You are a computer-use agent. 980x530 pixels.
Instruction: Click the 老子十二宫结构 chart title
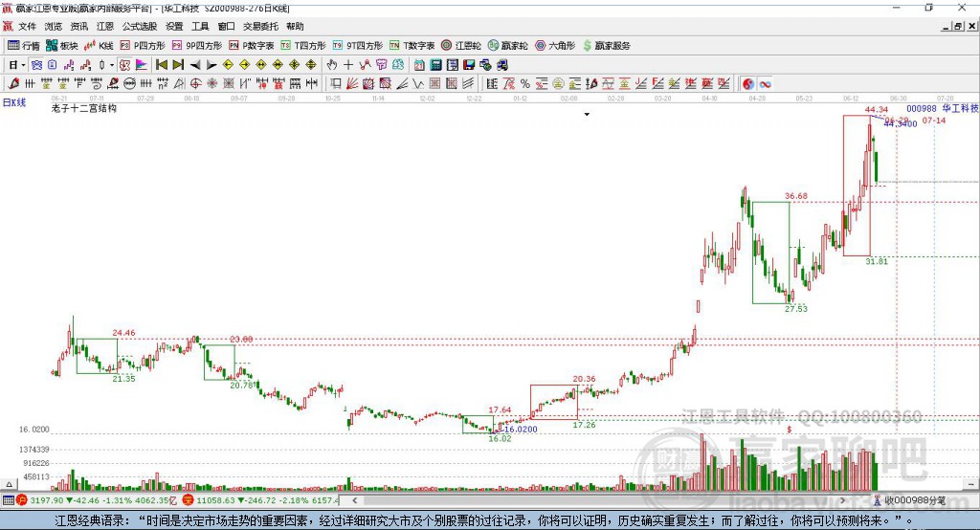point(84,108)
